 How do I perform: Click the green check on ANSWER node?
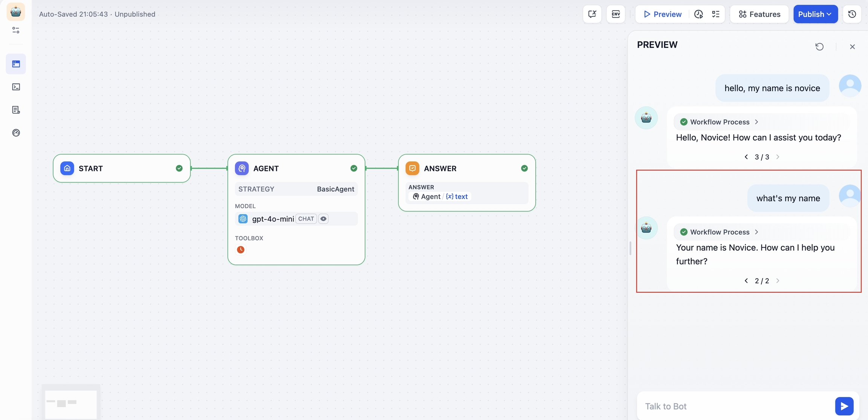(x=524, y=168)
